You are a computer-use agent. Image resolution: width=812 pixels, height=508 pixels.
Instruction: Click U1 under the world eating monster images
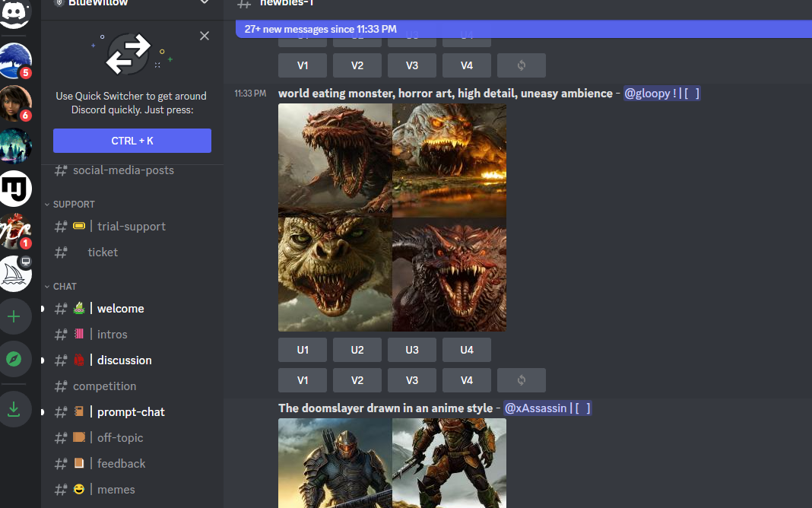[303, 350]
